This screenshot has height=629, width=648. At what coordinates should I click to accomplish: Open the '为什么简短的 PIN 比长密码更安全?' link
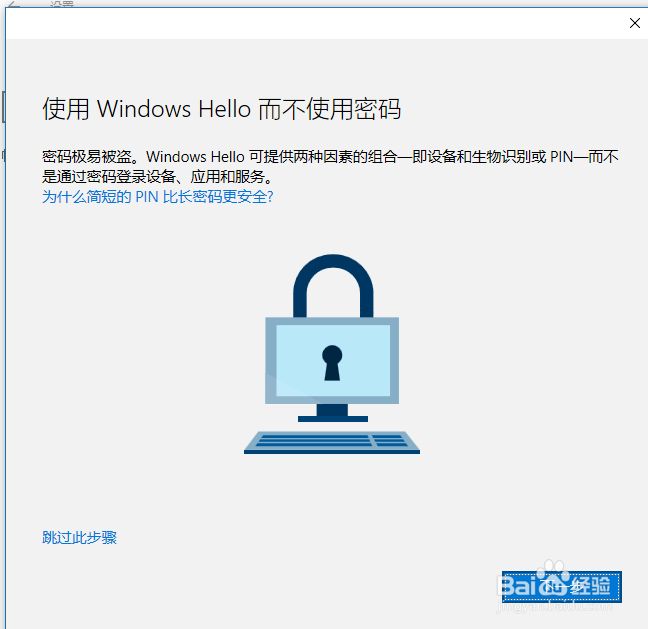click(157, 197)
